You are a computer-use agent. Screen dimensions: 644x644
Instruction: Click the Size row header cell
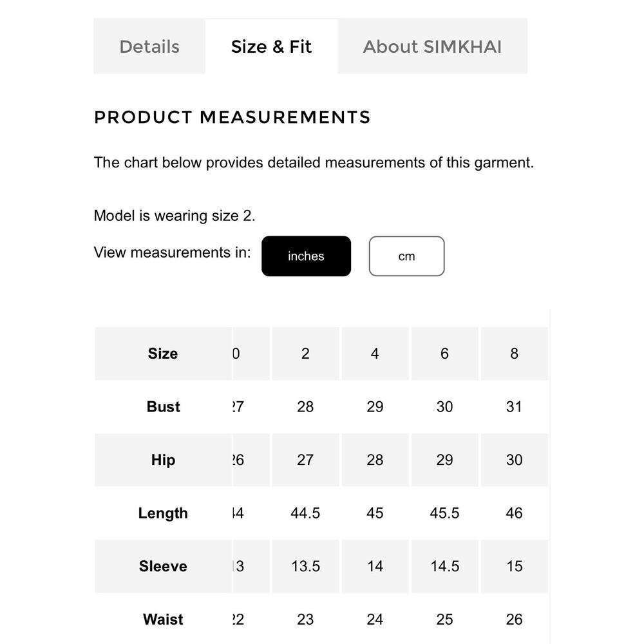[x=163, y=354]
